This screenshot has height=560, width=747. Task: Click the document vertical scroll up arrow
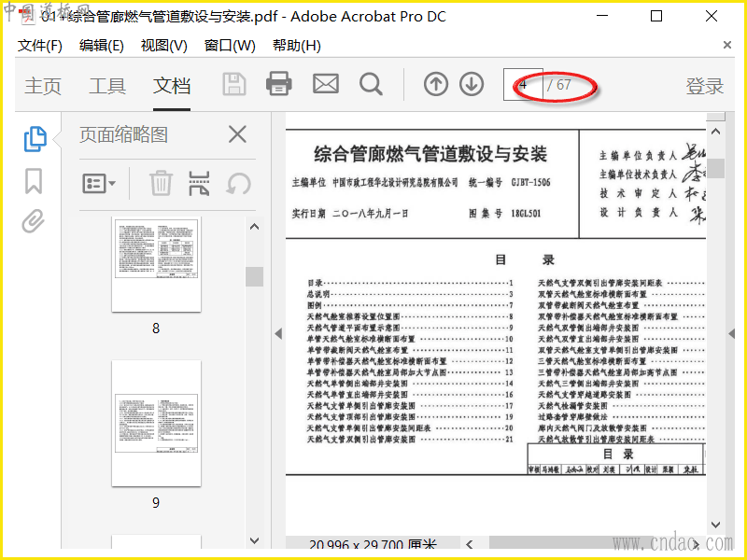pyautogui.click(x=715, y=132)
